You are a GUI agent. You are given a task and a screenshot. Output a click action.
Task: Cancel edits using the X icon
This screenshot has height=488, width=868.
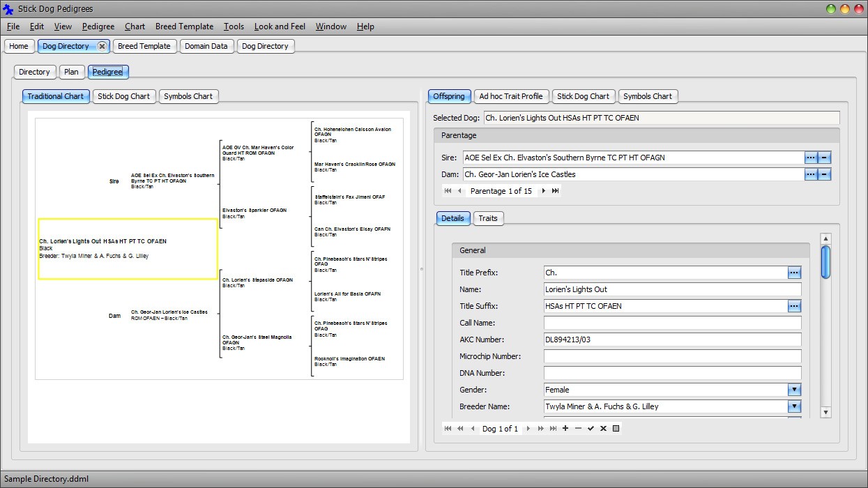click(603, 428)
